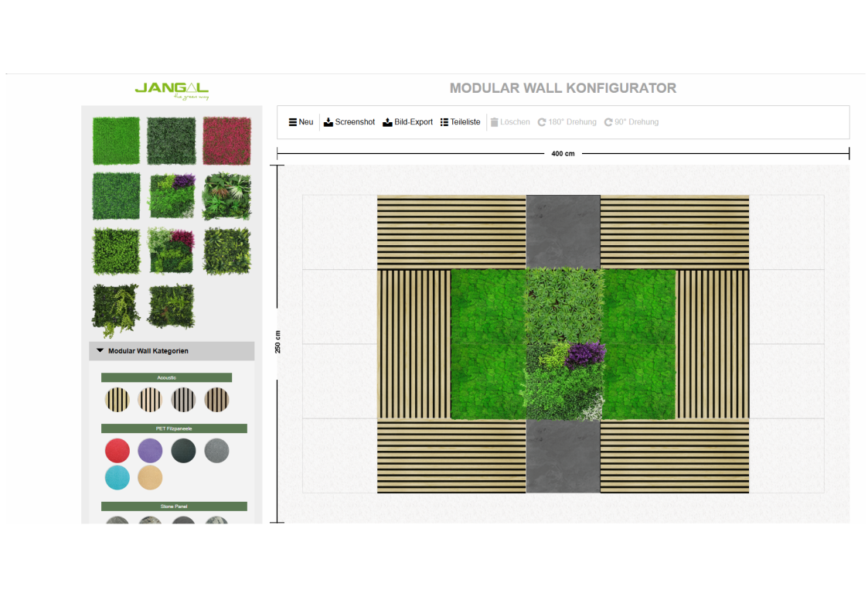Click the Bild-Export upload icon
This screenshot has width=868, height=614.
point(387,122)
